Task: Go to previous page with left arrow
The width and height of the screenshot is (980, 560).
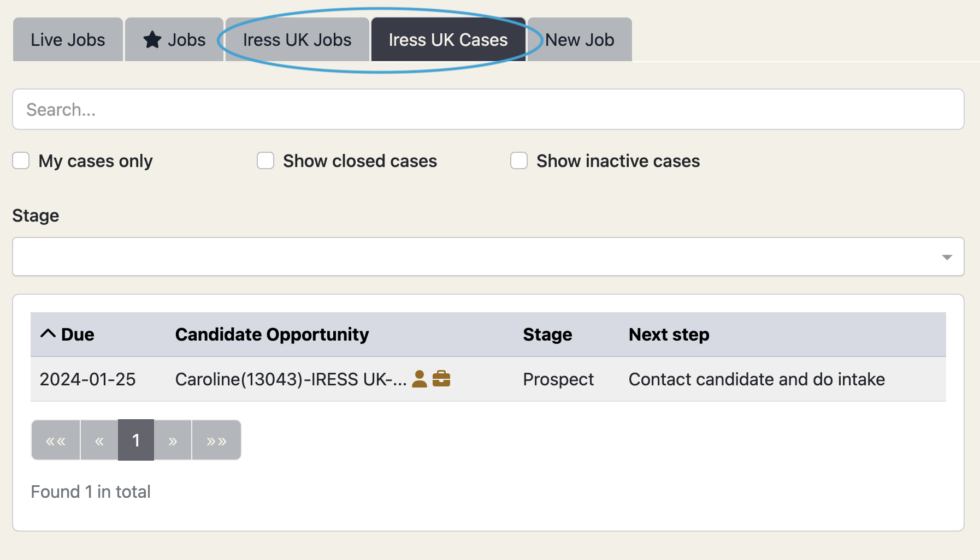Action: 99,439
